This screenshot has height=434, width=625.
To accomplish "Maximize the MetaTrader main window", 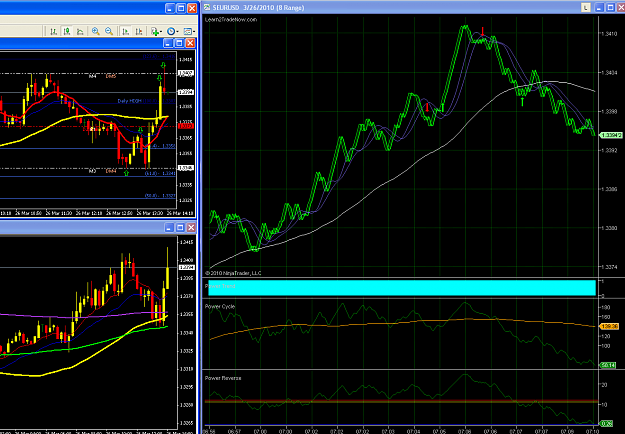I will [181, 8].
